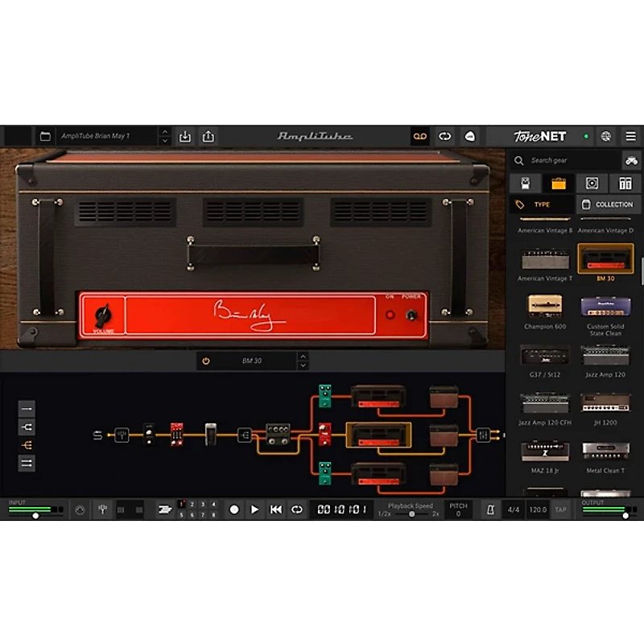The width and height of the screenshot is (644, 644).
Task: Click the Custom Shop cloud icon
Action: (x=470, y=136)
